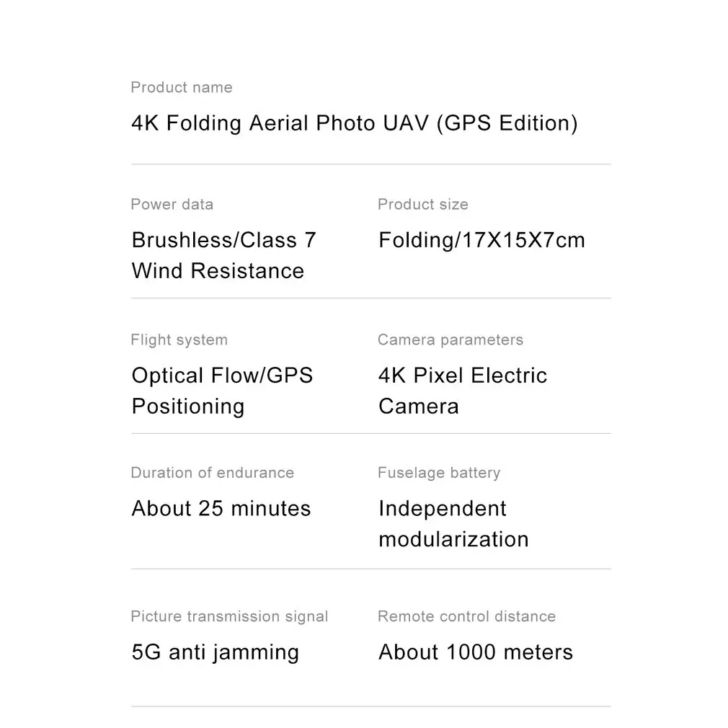Image resolution: width=728 pixels, height=728 pixels.
Task: Click the "Product size" label
Action: 422,205
